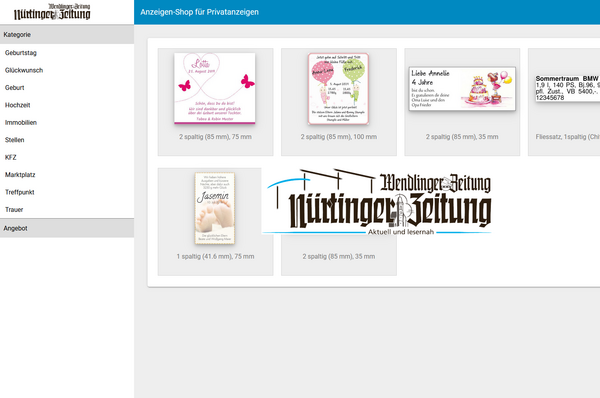Click the large Nürtinger Zeitung banner image
600x398 pixels.
(377, 201)
